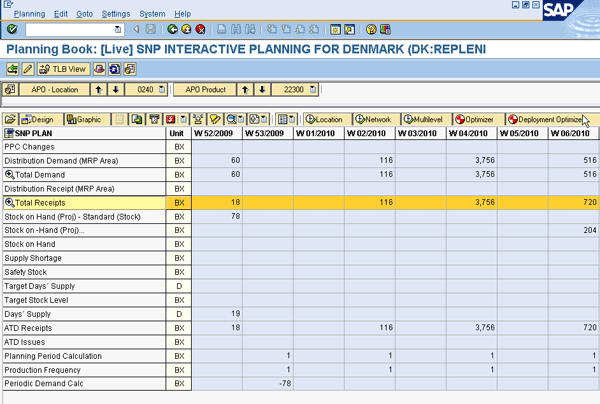The height and width of the screenshot is (404, 600).
Task: Click the yellow Help question mark icon
Action: point(372,30)
